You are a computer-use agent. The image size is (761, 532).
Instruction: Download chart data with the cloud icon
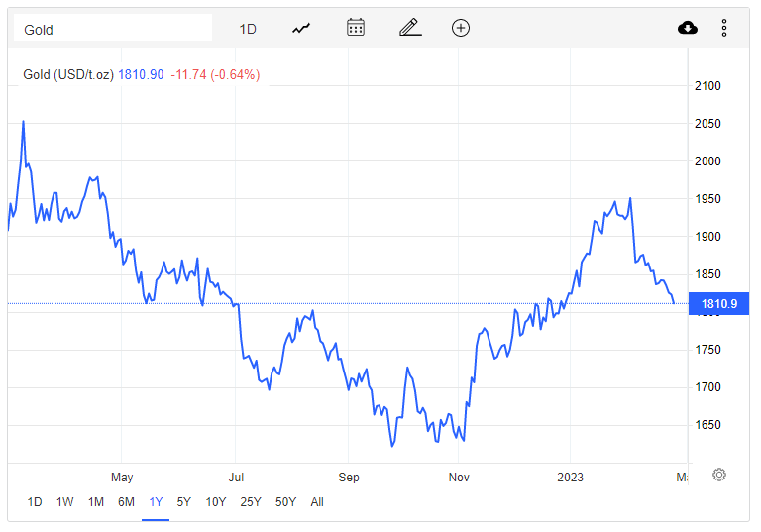point(688,28)
